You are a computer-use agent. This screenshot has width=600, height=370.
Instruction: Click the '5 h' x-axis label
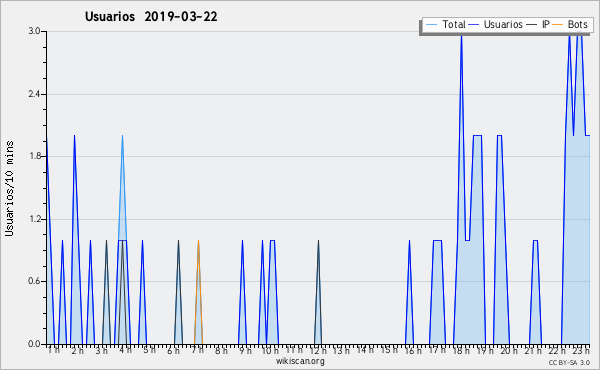[149, 350]
